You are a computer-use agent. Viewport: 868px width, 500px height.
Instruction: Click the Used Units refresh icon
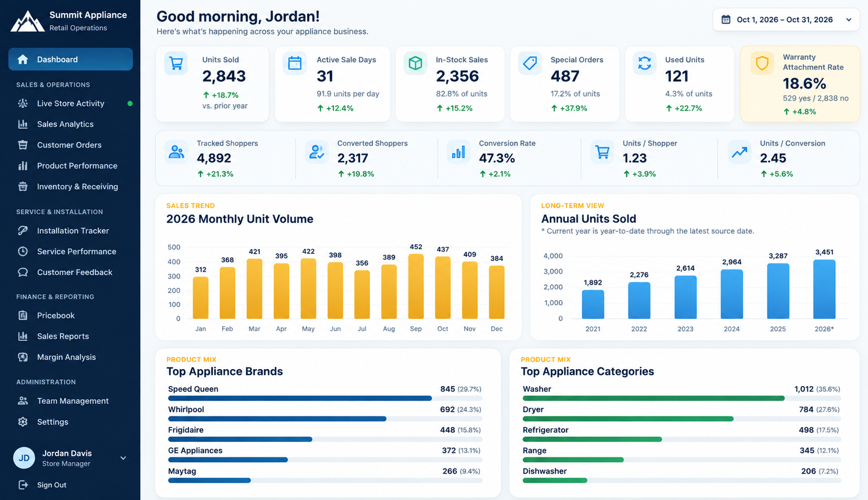click(644, 64)
